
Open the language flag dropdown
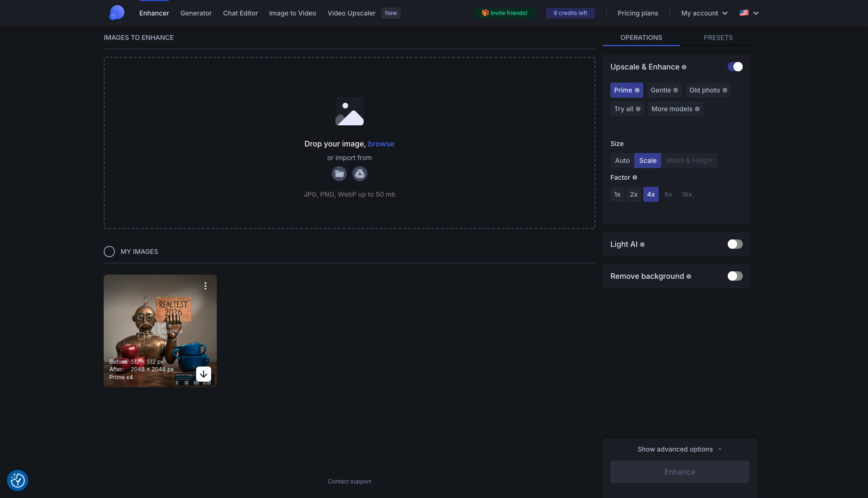click(749, 13)
